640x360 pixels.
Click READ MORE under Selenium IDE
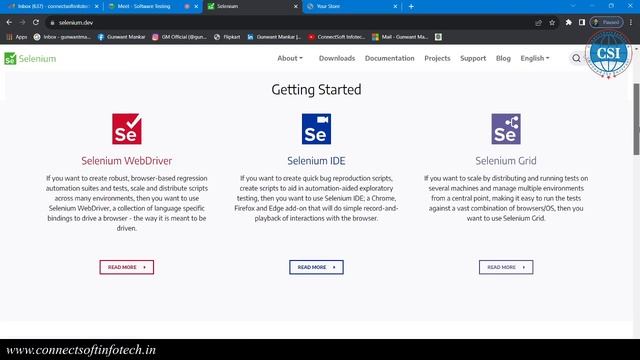click(x=316, y=267)
